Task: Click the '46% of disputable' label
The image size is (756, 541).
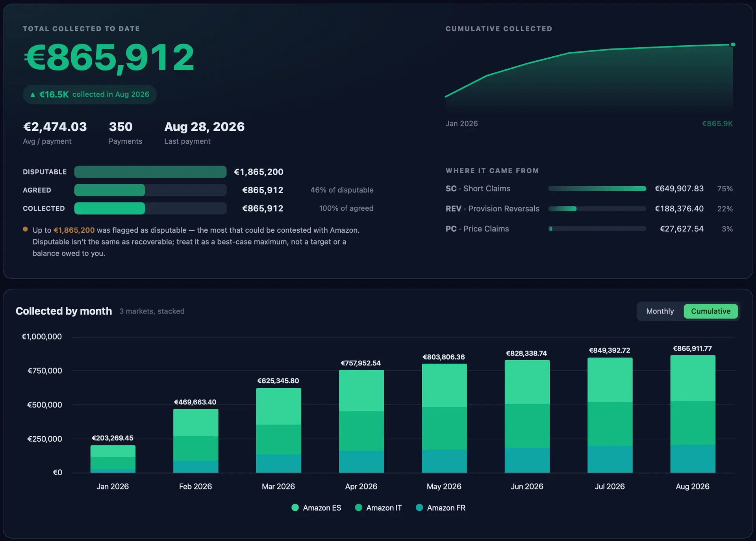Action: click(x=342, y=190)
